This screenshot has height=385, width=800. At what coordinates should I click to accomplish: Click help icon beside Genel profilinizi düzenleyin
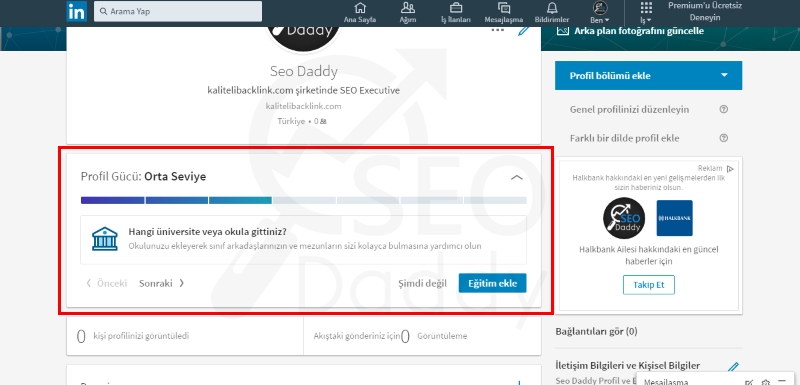tap(723, 109)
